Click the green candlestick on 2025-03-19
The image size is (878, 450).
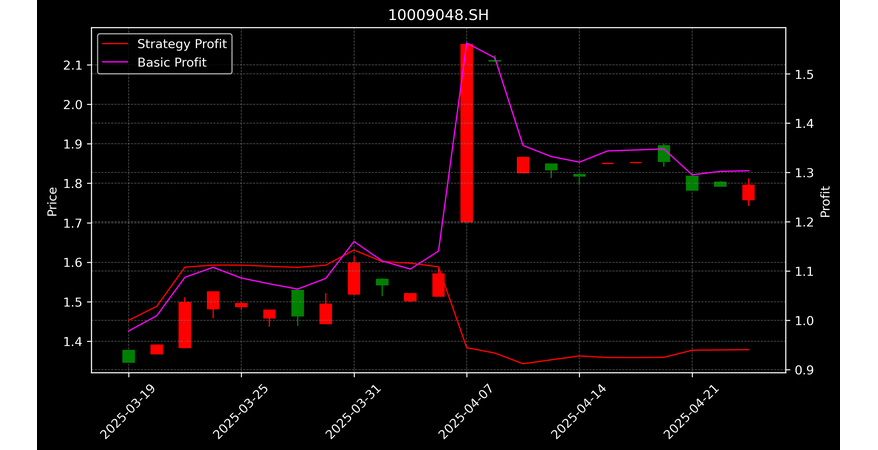click(x=129, y=356)
